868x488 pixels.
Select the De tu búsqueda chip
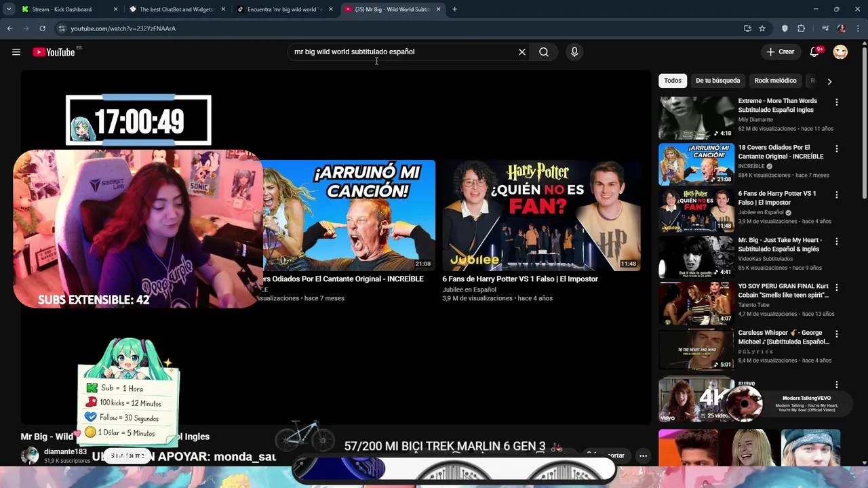coord(717,81)
